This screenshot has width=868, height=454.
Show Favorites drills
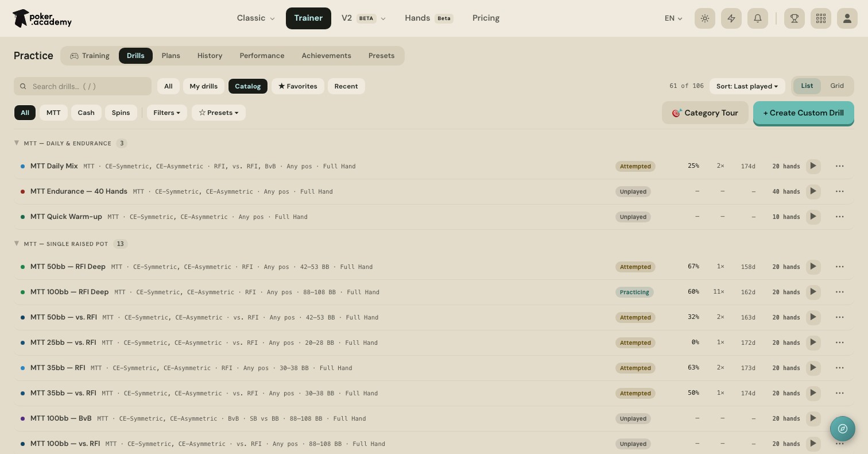(298, 86)
